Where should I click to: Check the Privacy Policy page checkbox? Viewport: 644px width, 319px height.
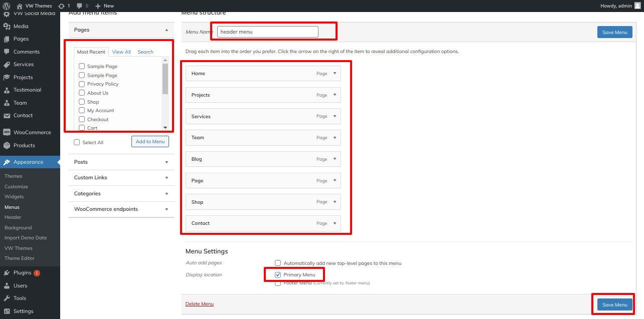82,84
